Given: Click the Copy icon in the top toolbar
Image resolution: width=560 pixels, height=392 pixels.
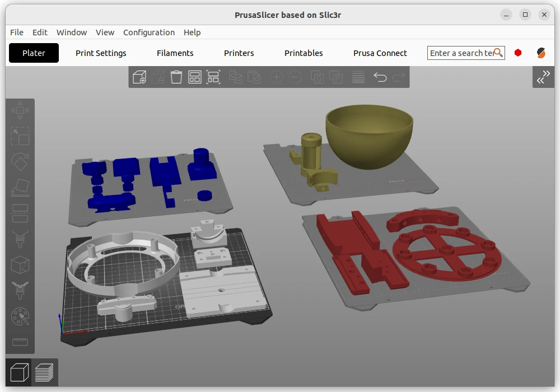Looking at the screenshot, I should 236,77.
